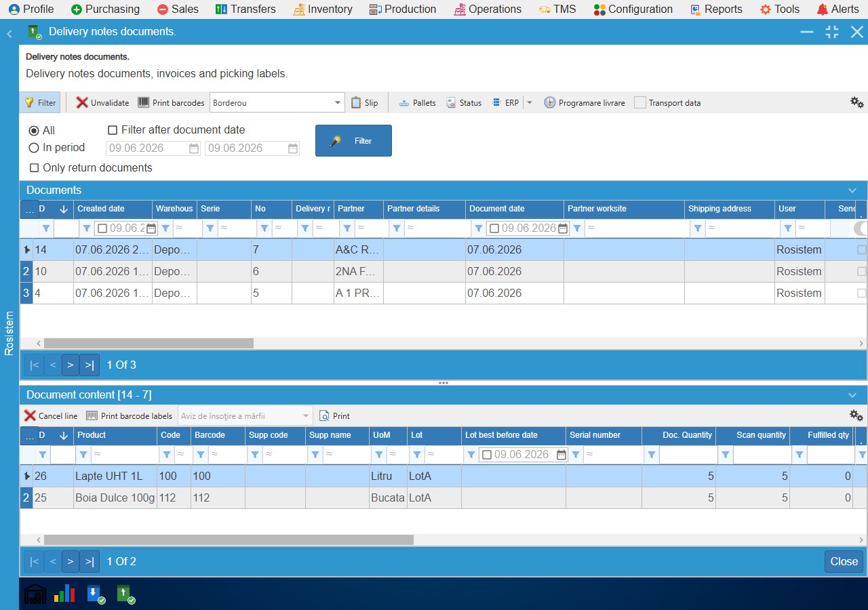Image resolution: width=868 pixels, height=610 pixels.
Task: Open the Production menu
Action: click(x=403, y=9)
